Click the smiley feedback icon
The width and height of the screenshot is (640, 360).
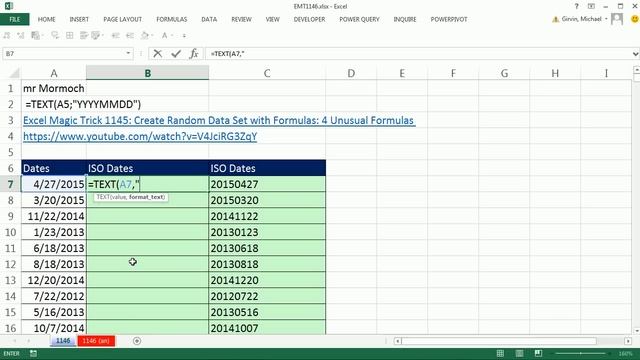[635, 19]
